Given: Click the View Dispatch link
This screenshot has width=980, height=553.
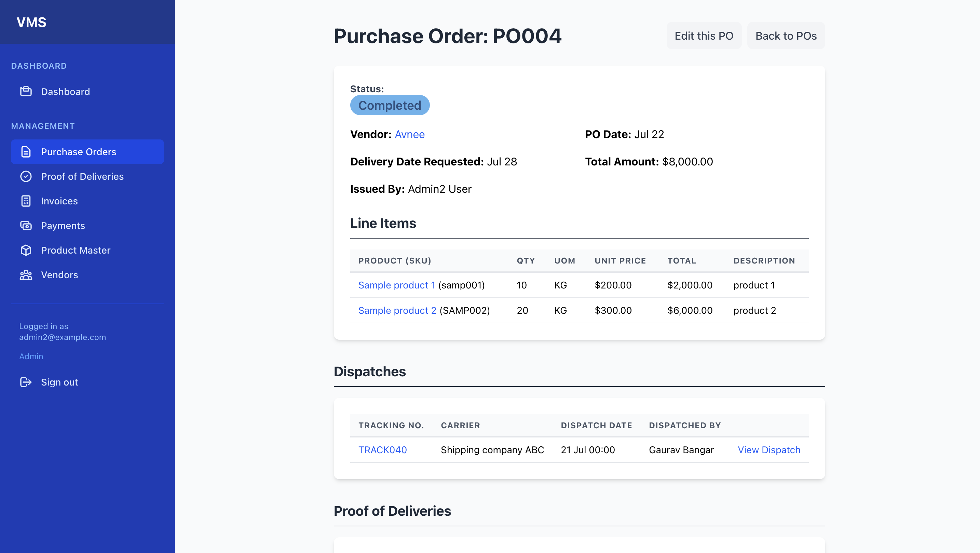Looking at the screenshot, I should 769,450.
